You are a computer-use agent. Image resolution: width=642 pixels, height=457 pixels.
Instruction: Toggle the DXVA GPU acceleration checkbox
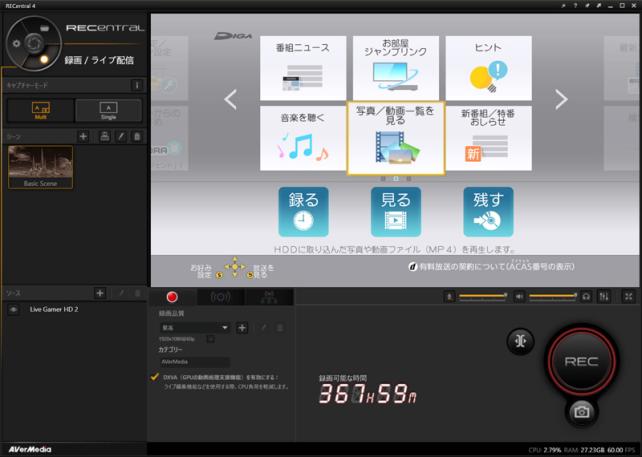155,377
